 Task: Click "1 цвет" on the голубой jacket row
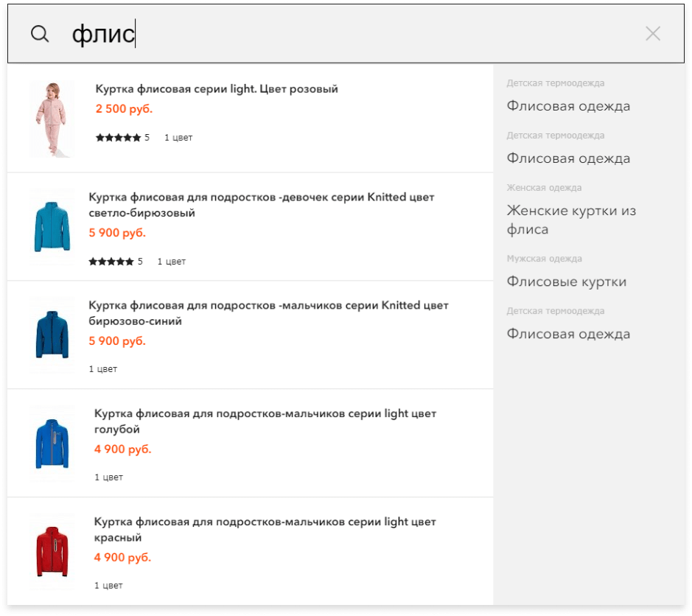[108, 477]
